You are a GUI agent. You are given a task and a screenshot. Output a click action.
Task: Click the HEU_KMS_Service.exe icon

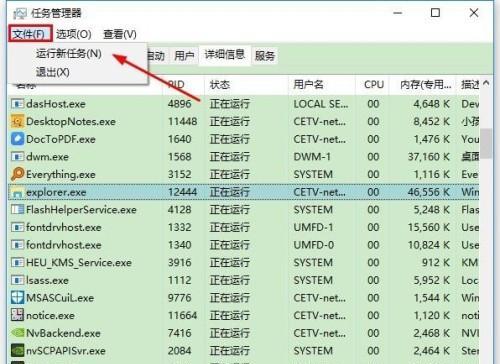click(17, 263)
